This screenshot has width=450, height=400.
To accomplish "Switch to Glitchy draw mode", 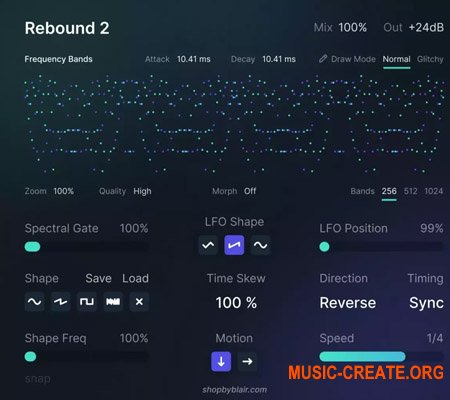I will point(430,59).
